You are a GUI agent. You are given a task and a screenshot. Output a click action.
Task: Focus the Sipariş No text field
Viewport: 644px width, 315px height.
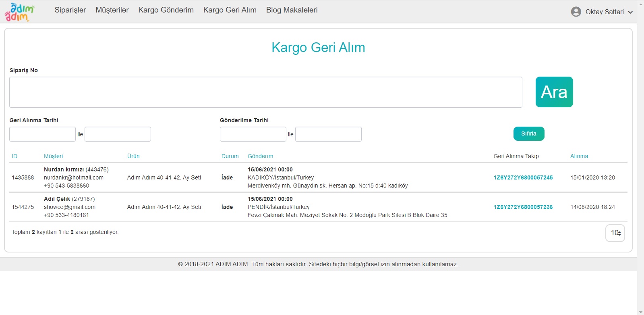click(265, 92)
